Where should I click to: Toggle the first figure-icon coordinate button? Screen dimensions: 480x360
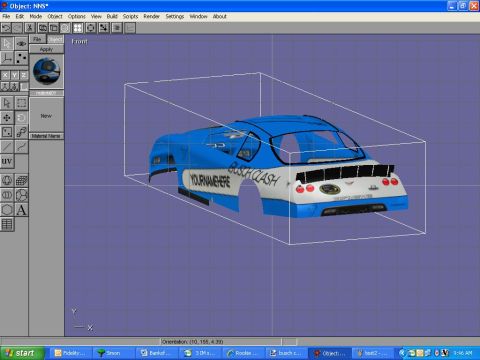pyautogui.click(x=5, y=87)
